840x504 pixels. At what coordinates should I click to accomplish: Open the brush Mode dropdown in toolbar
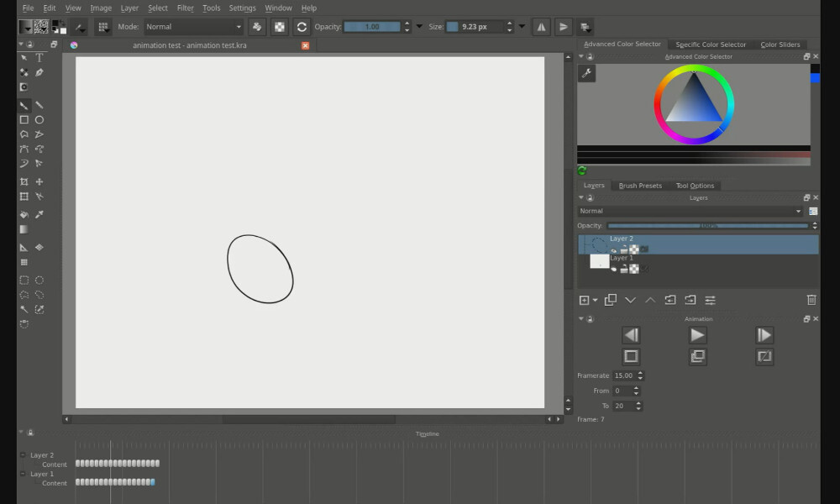[193, 26]
